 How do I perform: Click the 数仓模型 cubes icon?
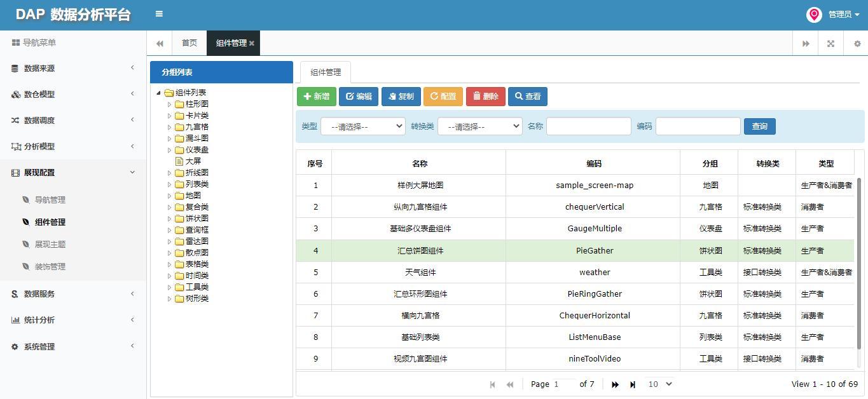coord(15,94)
